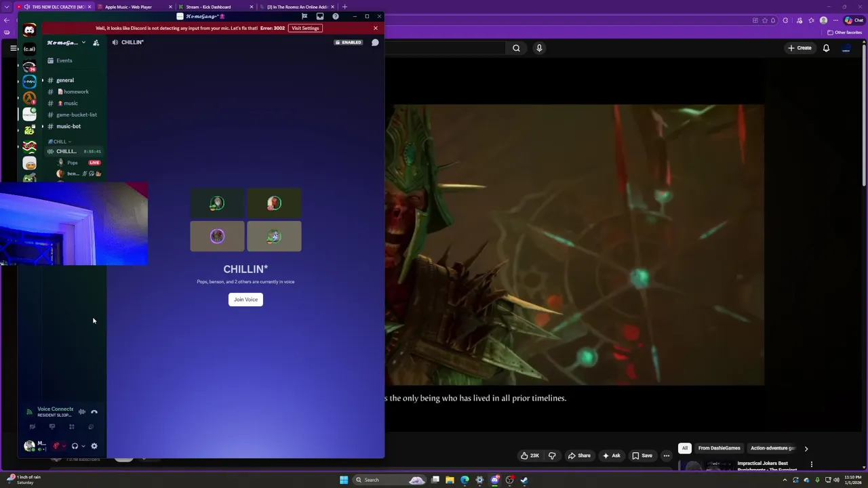Image resolution: width=868 pixels, height=488 pixels.
Task: Save the YouTube video to playlist
Action: [x=642, y=455]
